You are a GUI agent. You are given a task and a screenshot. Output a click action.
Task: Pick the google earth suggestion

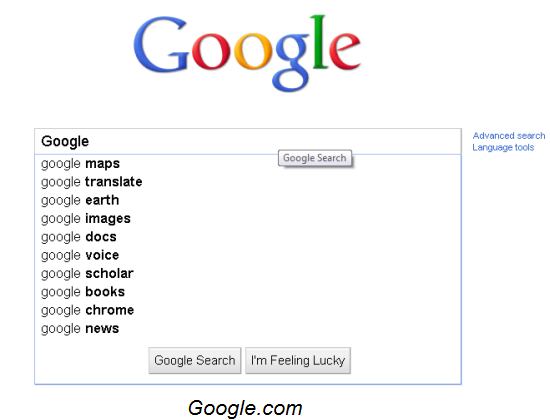(248, 200)
